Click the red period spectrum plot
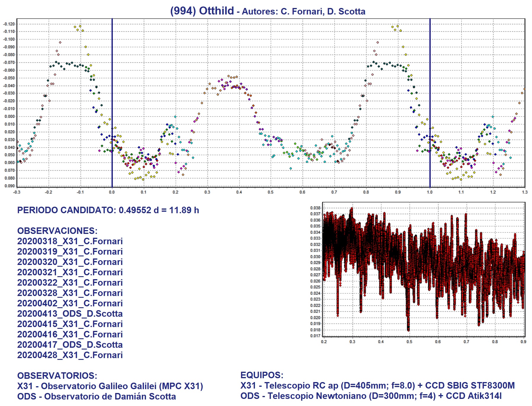This screenshot has width=532, height=406. pos(423,269)
